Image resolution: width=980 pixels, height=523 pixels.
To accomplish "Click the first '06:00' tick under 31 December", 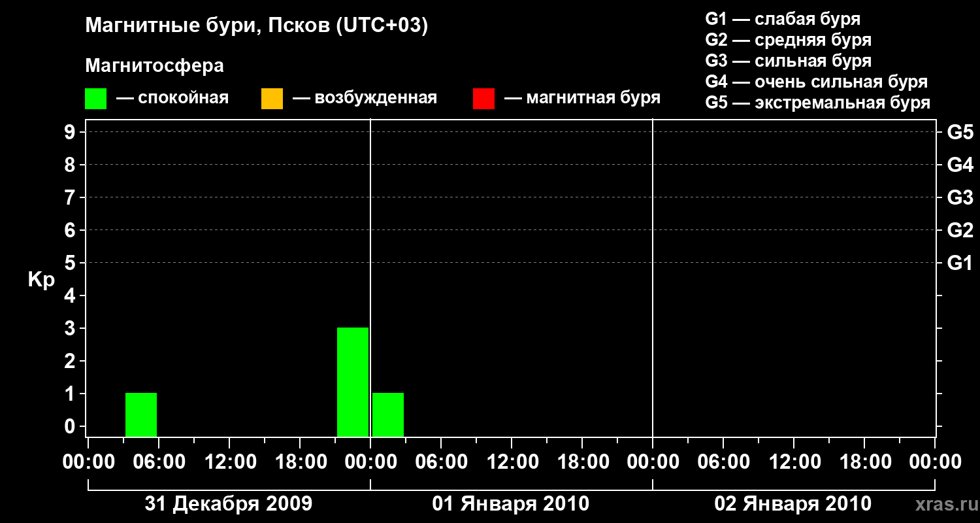I will click(x=159, y=462).
